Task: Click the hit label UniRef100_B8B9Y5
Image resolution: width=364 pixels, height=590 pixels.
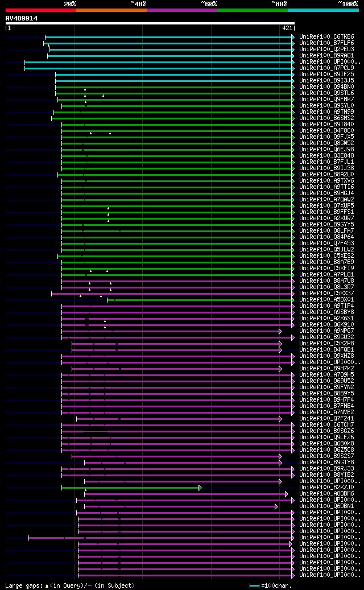Action: (326, 394)
